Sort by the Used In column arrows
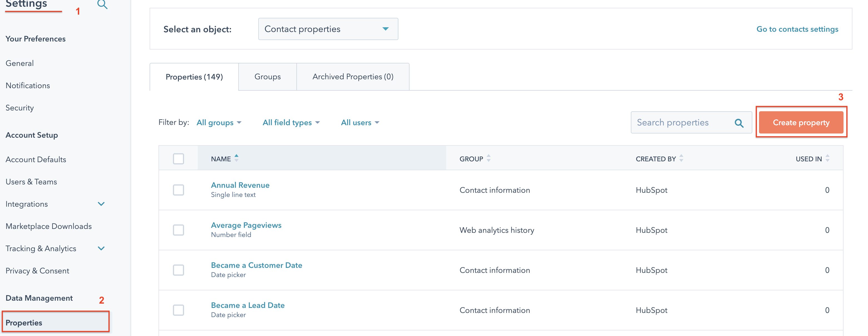868x336 pixels. (x=828, y=158)
